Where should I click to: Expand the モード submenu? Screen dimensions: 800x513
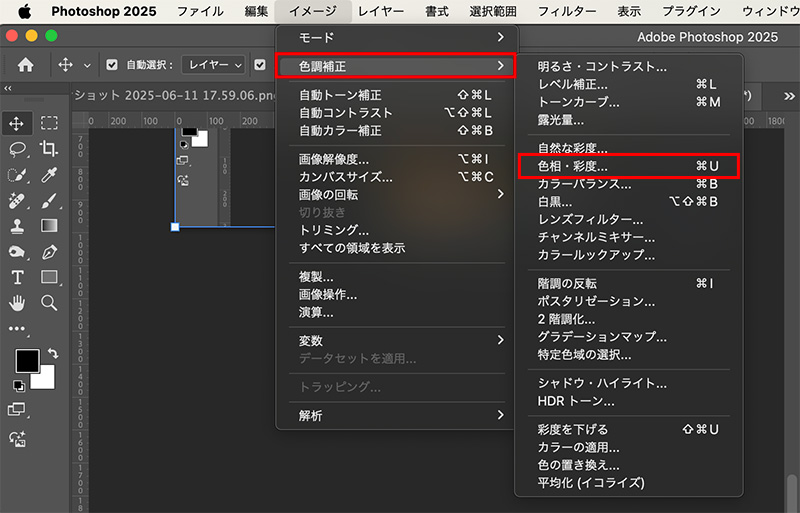click(397, 37)
